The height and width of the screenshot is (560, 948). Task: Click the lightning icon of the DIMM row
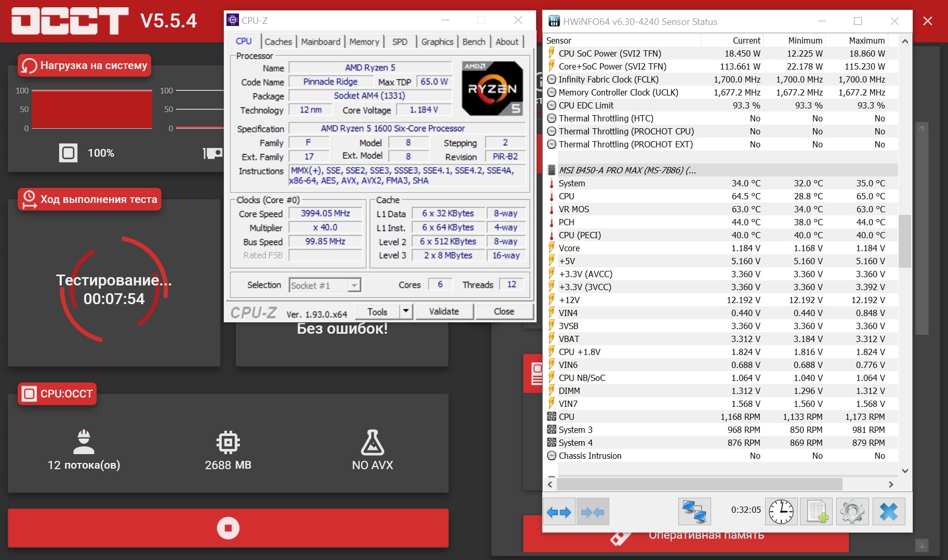click(551, 391)
